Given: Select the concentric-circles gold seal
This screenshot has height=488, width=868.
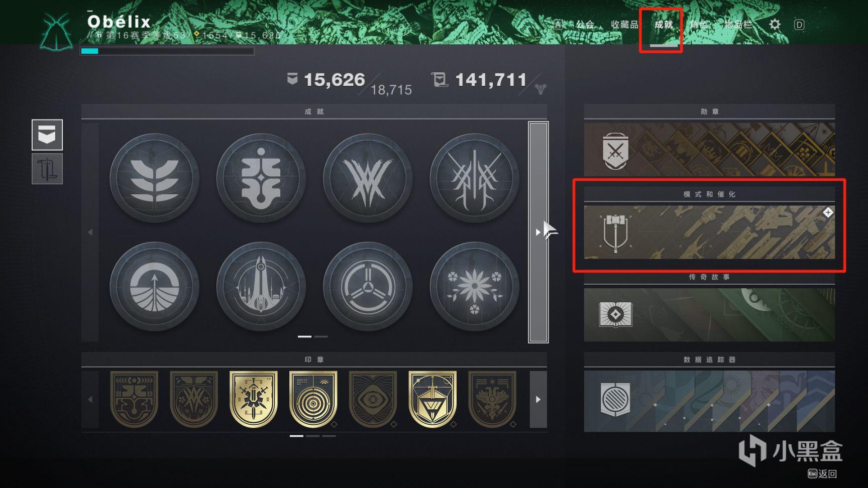Looking at the screenshot, I should 313,399.
